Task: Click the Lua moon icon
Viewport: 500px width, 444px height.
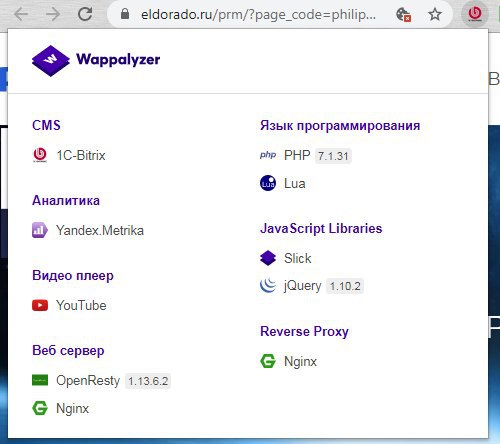Action: click(268, 183)
